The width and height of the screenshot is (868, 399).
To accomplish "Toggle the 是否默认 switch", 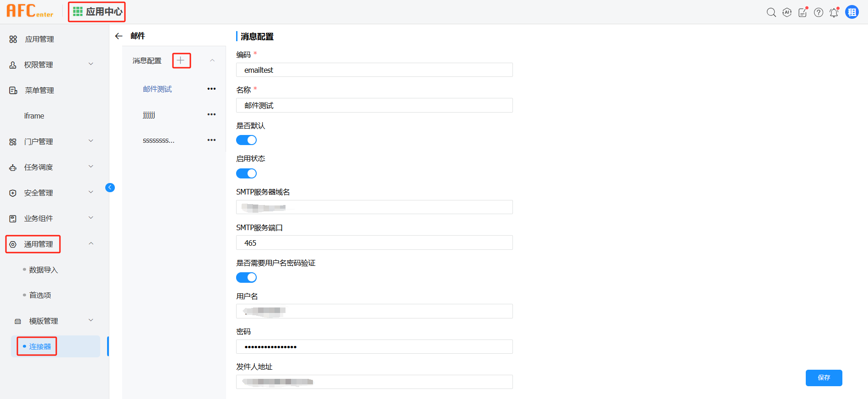I will [x=246, y=140].
